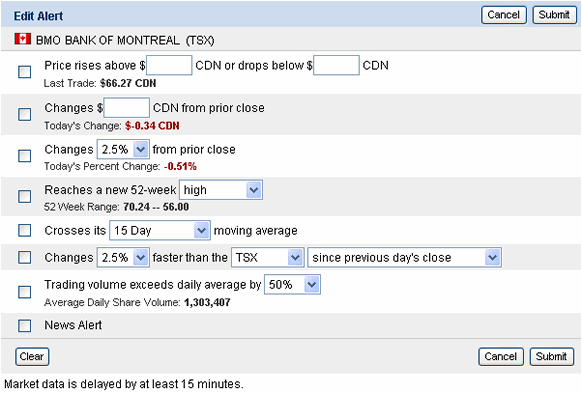Click the top Submit button
582x393 pixels.
554,15
